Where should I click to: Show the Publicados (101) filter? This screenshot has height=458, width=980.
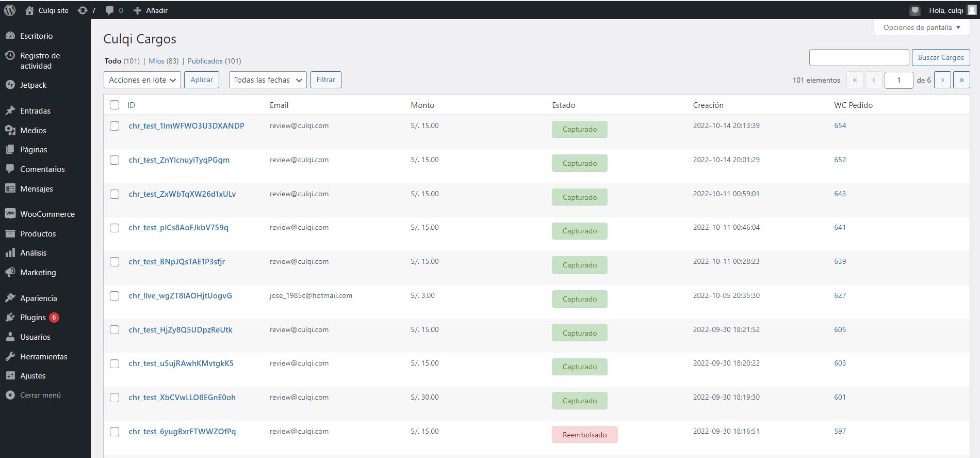coord(214,61)
